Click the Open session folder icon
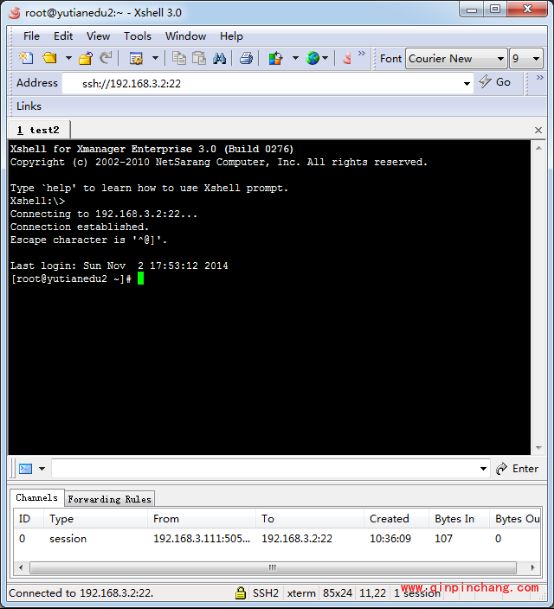Image resolution: width=554 pixels, height=609 pixels. coord(50,59)
